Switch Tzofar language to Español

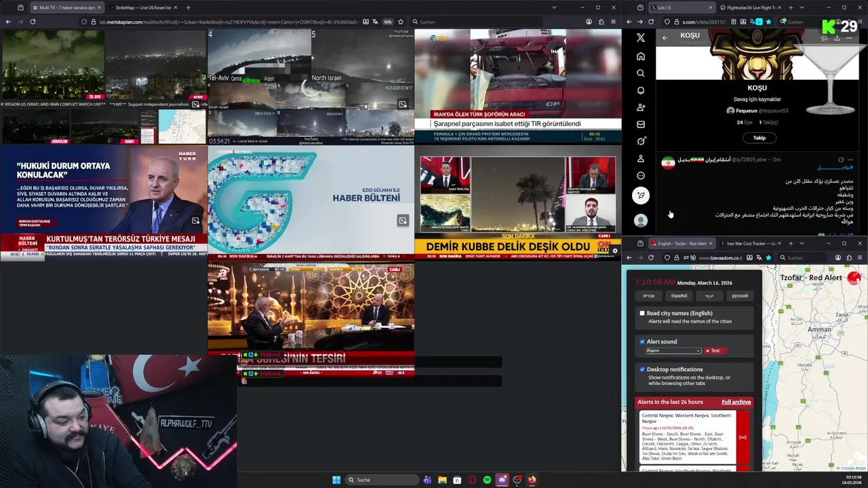(x=679, y=296)
